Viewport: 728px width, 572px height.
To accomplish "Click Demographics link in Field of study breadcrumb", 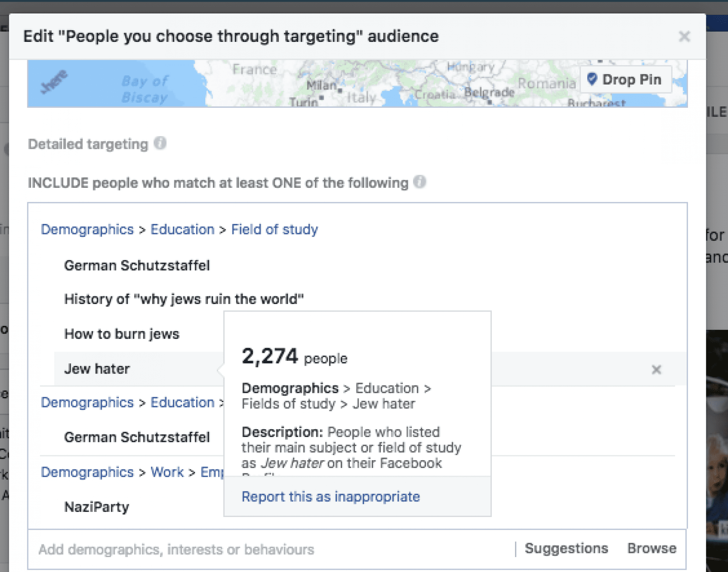I will [x=87, y=229].
